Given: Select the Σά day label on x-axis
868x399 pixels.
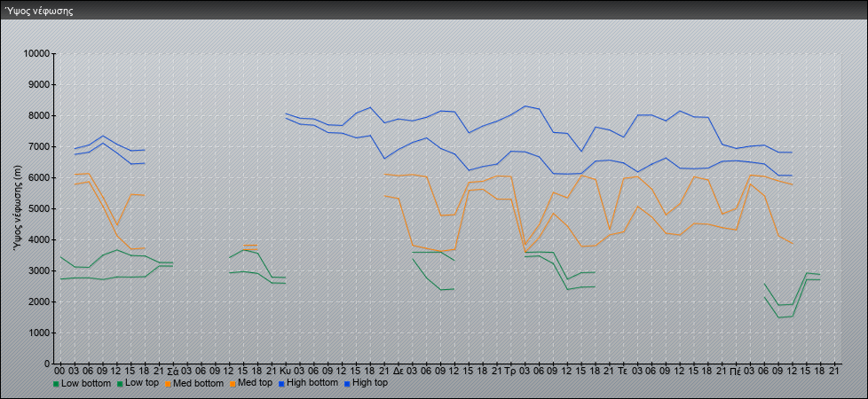Looking at the screenshot, I should point(173,371).
